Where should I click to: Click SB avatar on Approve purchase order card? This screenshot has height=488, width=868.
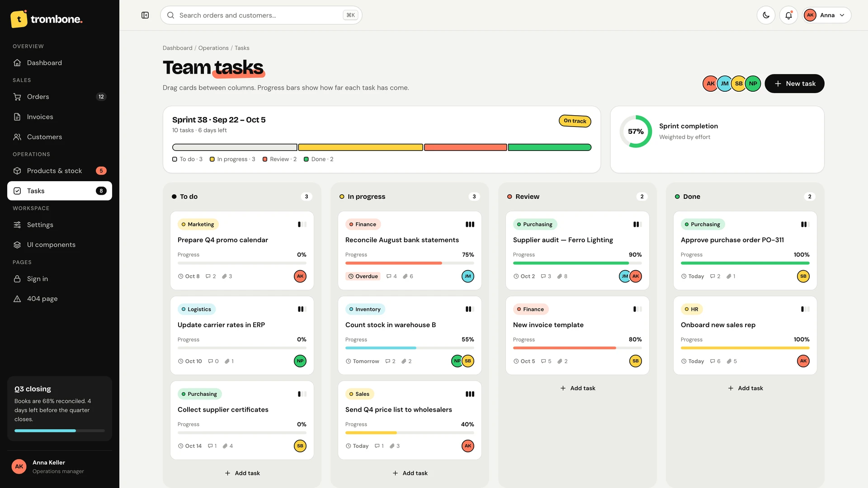[x=803, y=277]
